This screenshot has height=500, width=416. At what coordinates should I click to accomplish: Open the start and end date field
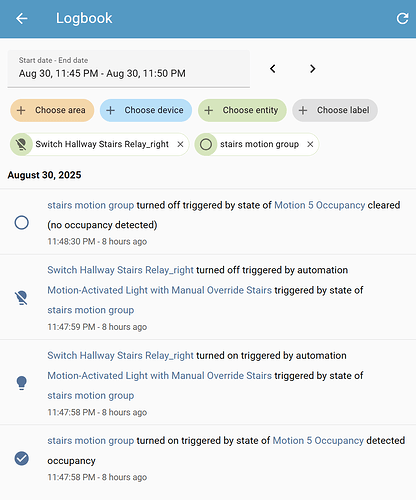[129, 69]
